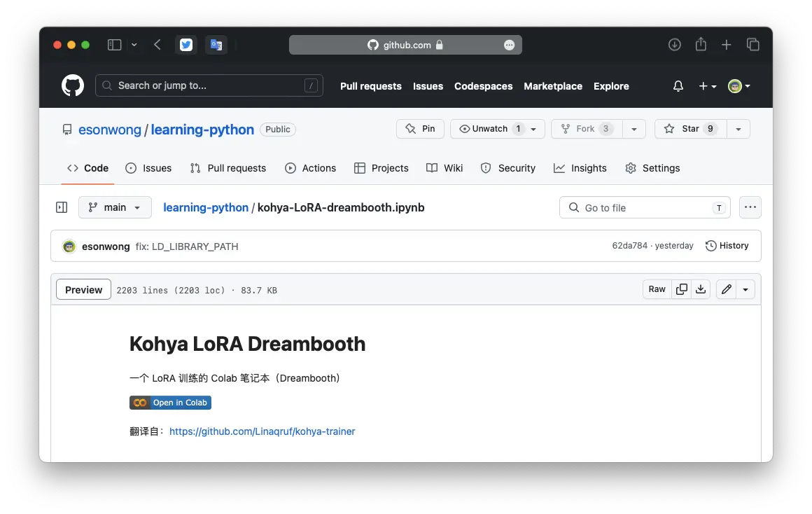The height and width of the screenshot is (514, 812).
Task: Open the Linaqruf kohya-trainer link
Action: [262, 431]
